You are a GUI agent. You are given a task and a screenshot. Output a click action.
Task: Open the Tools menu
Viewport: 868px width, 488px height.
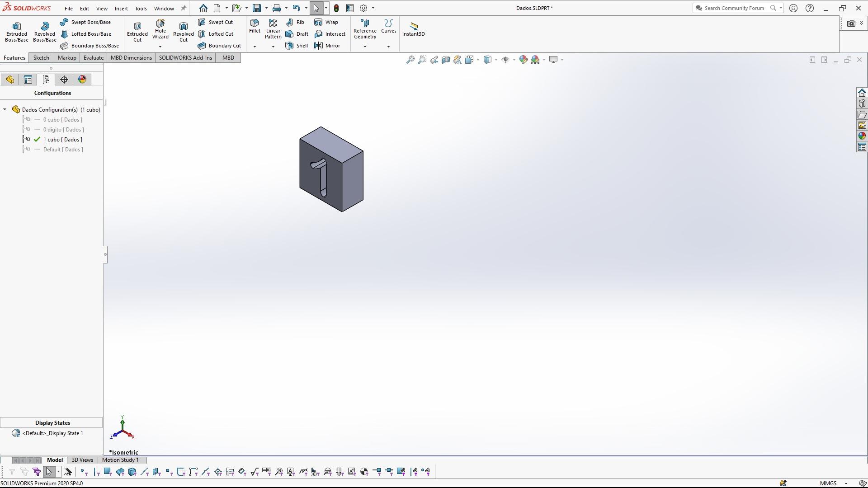tap(141, 9)
